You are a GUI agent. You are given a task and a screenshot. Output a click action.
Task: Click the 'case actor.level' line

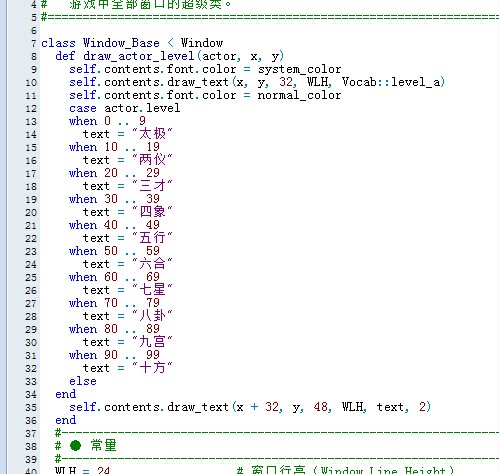point(125,108)
